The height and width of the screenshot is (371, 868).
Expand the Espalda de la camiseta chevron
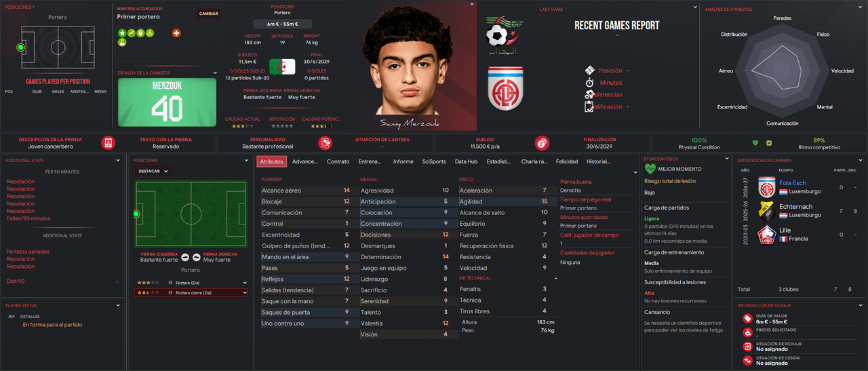click(216, 73)
